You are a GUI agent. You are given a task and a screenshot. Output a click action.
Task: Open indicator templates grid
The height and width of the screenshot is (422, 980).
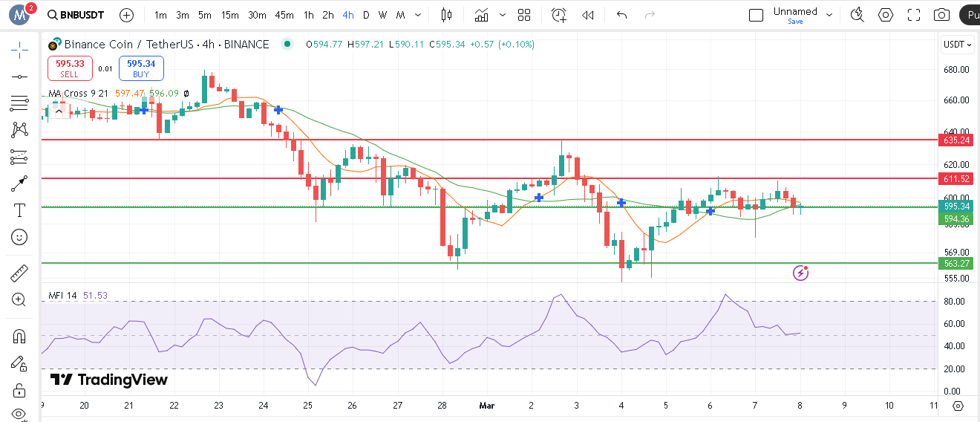(524, 15)
